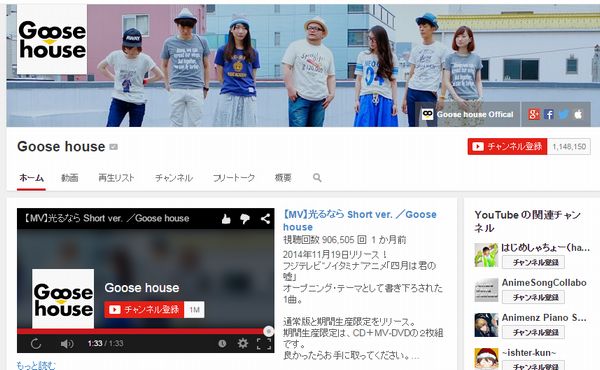Open the Facebook link icon
Viewport: 600px width, 370px height.
coord(549,114)
